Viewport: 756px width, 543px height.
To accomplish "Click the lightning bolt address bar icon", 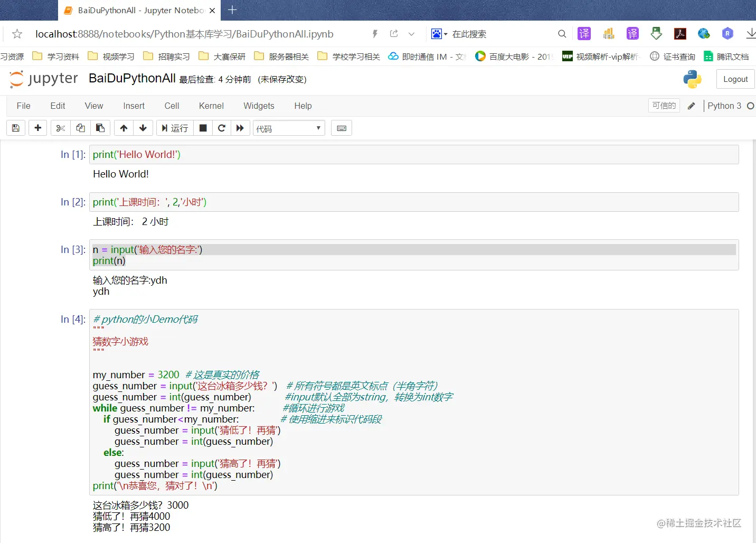I will (x=375, y=34).
